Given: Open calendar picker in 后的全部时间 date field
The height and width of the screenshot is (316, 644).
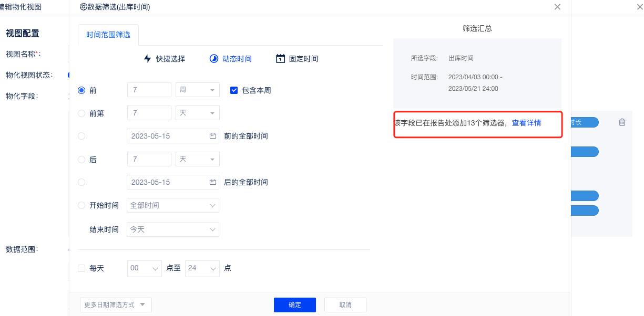Looking at the screenshot, I should point(213,182).
